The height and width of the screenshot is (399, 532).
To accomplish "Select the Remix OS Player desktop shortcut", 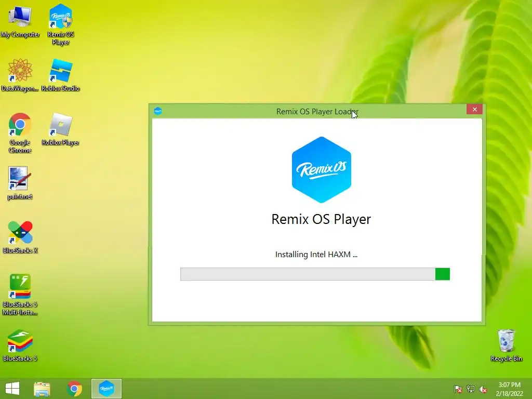I will 60,24.
